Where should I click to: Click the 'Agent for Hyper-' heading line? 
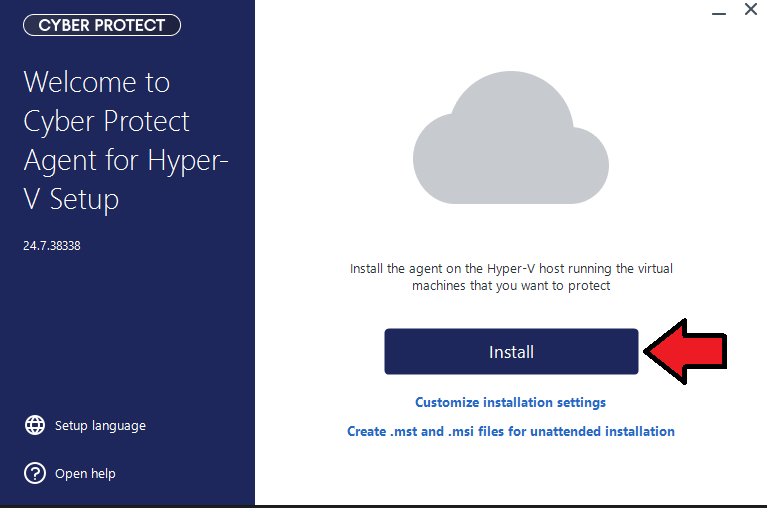[126, 160]
